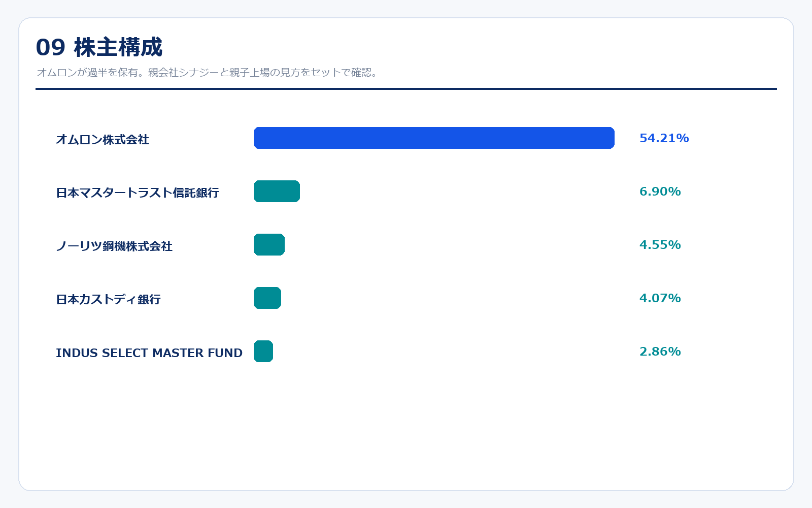
Task: Click the teal INDUS SELECT MASTER FUND bar
Action: pos(263,352)
